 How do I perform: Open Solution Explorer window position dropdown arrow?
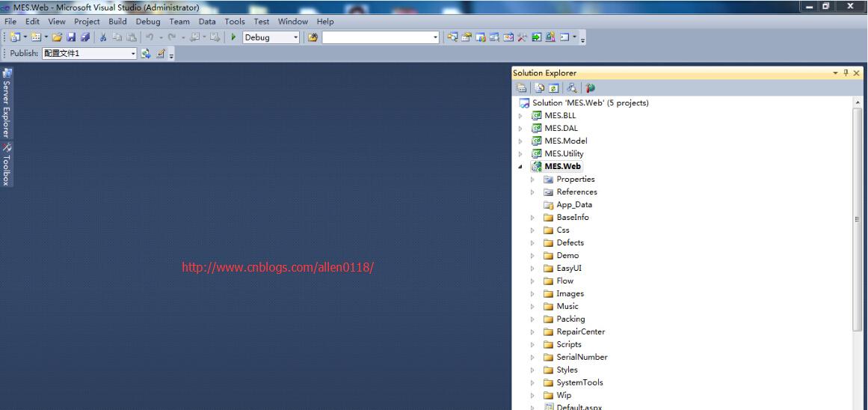coord(835,73)
